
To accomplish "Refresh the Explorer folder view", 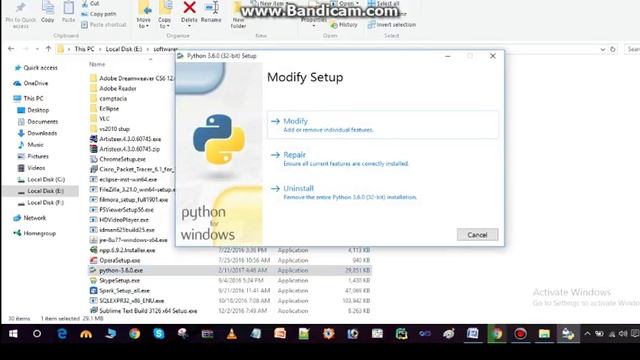I will pyautogui.click(x=613, y=49).
